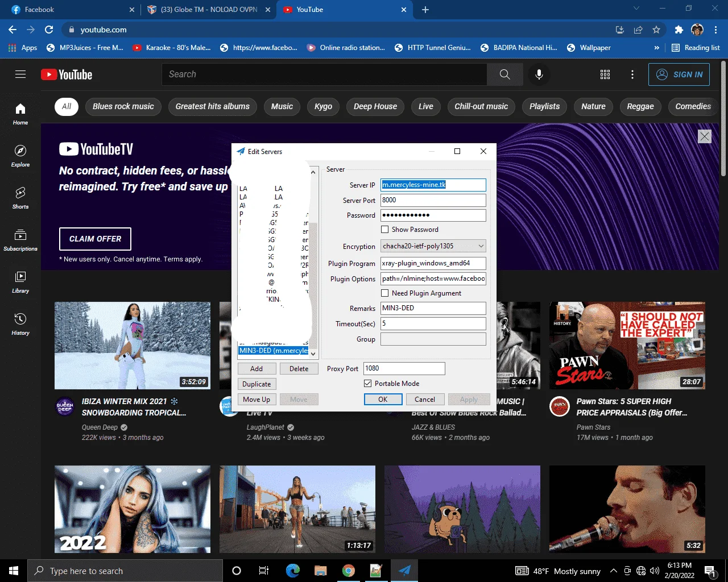Select Greatest hits albums chip
This screenshot has height=582, width=728.
(x=212, y=106)
